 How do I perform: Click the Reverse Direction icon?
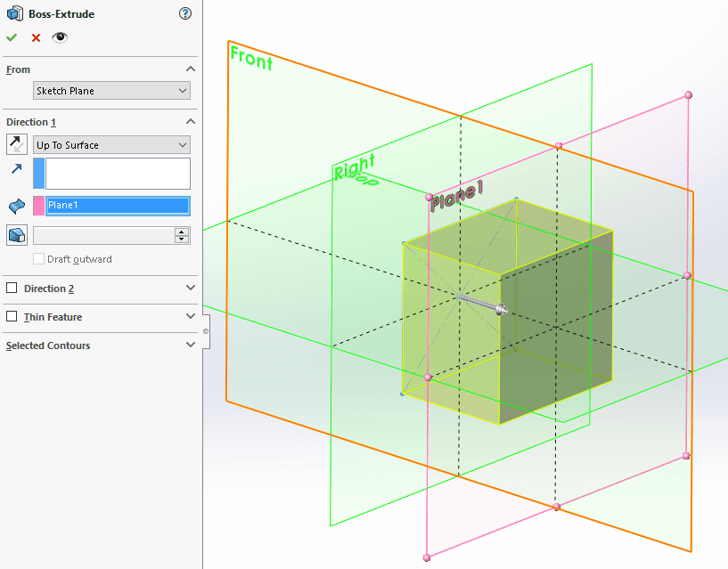tap(17, 144)
